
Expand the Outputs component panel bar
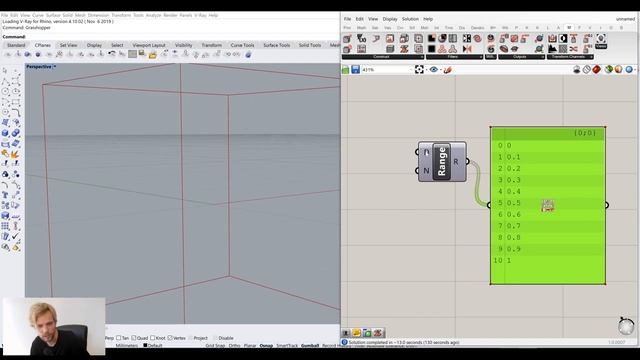point(521,57)
